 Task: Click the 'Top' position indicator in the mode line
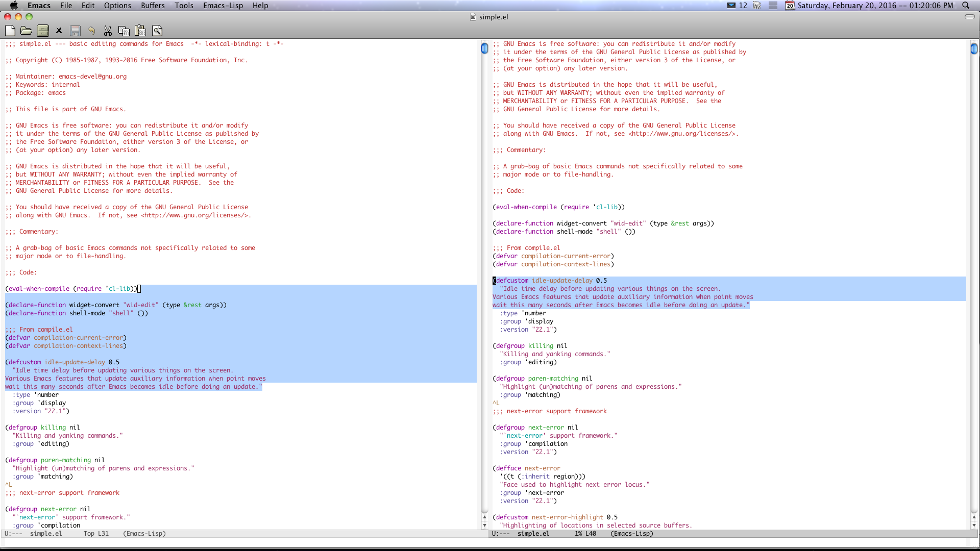click(x=89, y=534)
